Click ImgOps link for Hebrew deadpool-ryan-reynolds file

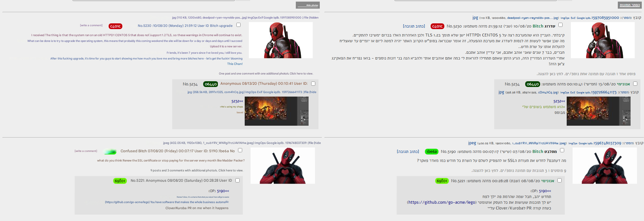(565, 18)
